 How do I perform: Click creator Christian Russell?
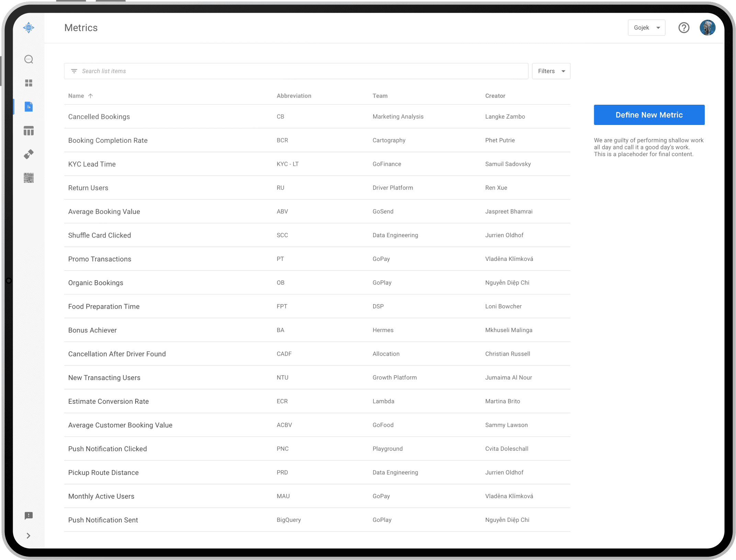pos(507,354)
